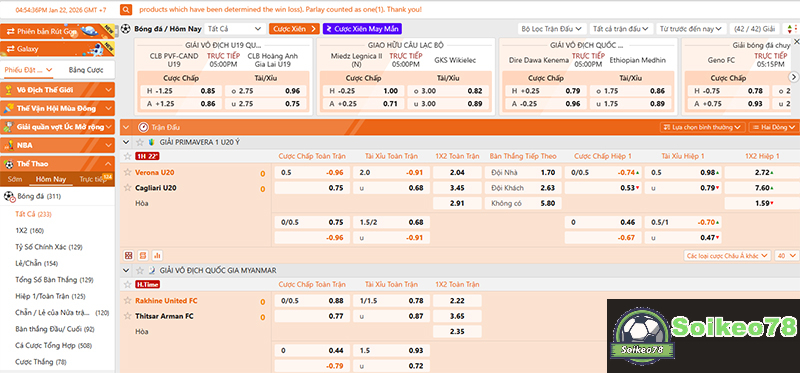The height and width of the screenshot is (373, 800).
Task: Switch to the Bảng Cược tab
Action: [x=86, y=70]
